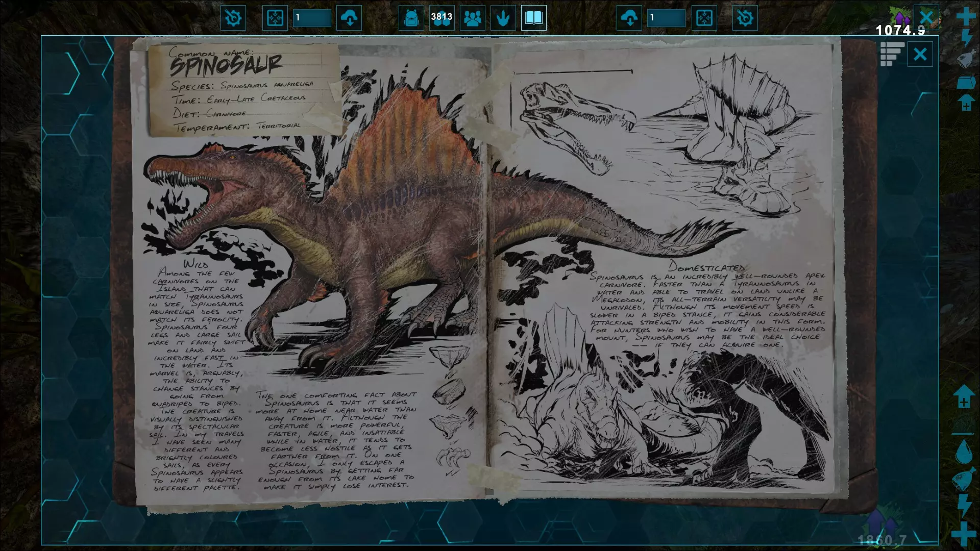The width and height of the screenshot is (980, 551).
Task: Open the tribe members tab
Action: [473, 18]
